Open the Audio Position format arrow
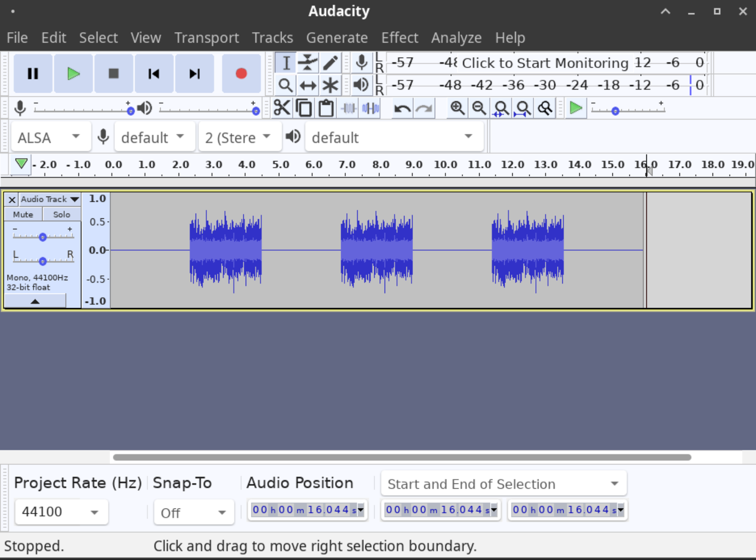This screenshot has width=756, height=560. pos(361,510)
